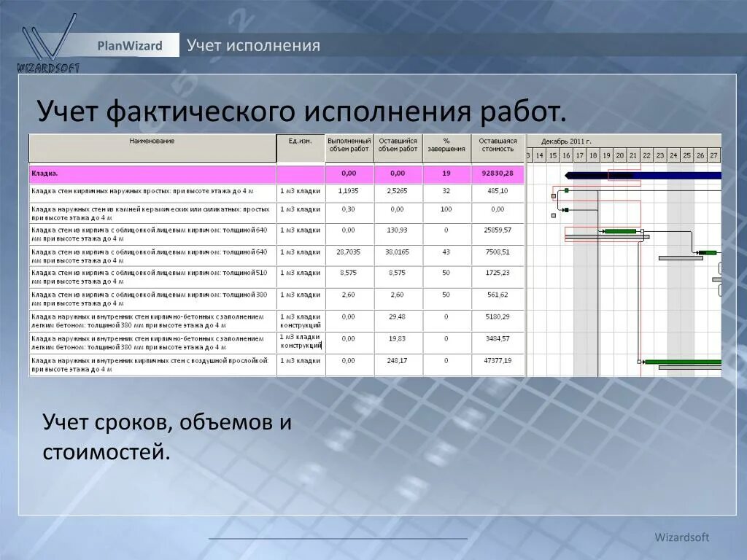Click unit cell being edited with text cursor
The image size is (747, 560).
301,342
